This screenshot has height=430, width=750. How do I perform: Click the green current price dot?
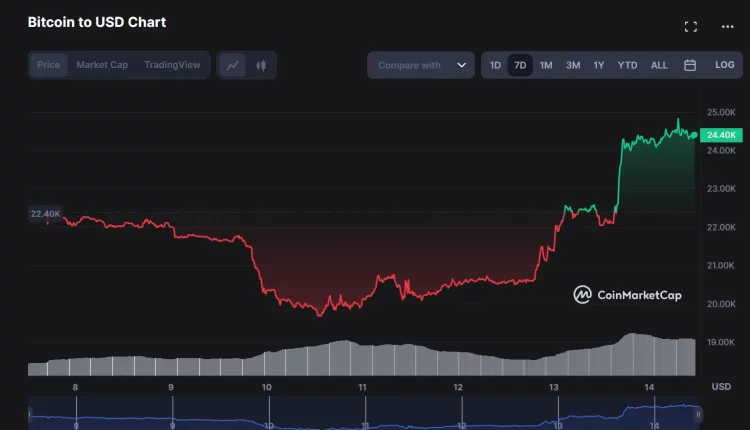coord(694,134)
